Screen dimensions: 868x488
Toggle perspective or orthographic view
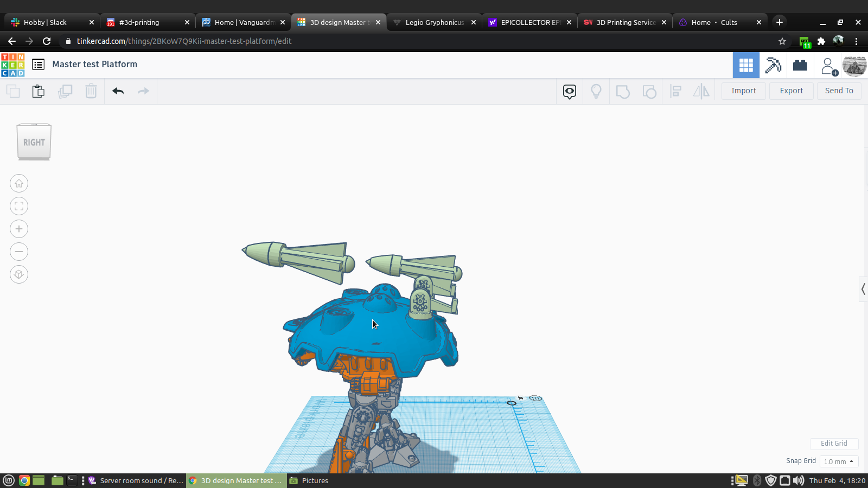[x=19, y=274]
